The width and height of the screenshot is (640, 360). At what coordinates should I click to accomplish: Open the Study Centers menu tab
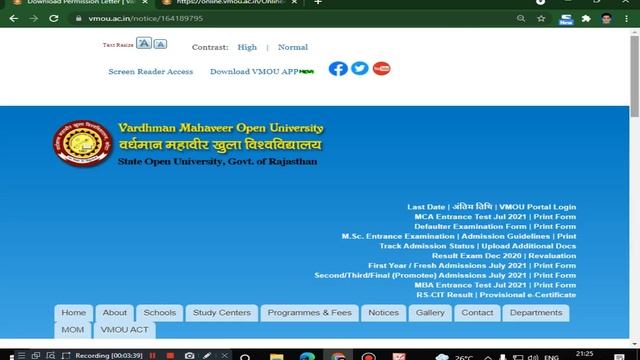pyautogui.click(x=222, y=313)
